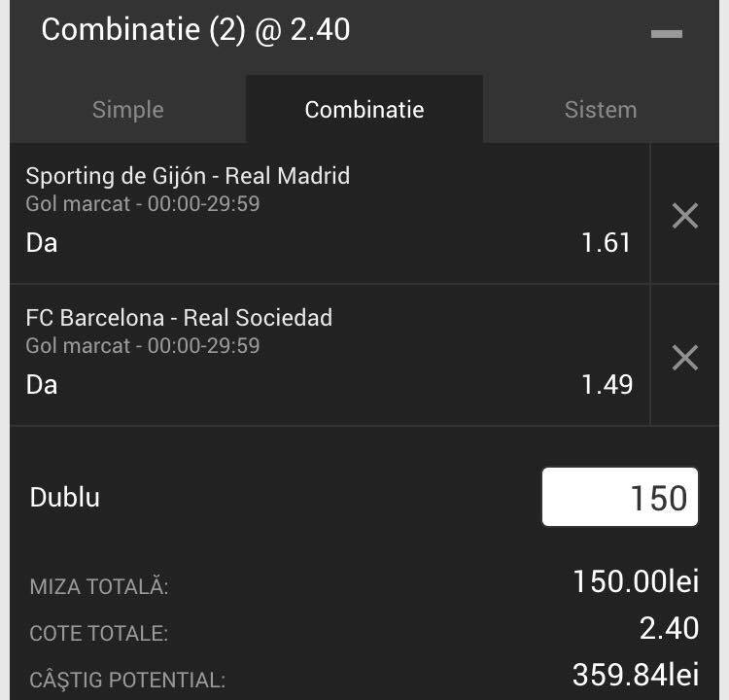This screenshot has height=700, width=729.
Task: Select the Combinatie tab
Action: 364,109
